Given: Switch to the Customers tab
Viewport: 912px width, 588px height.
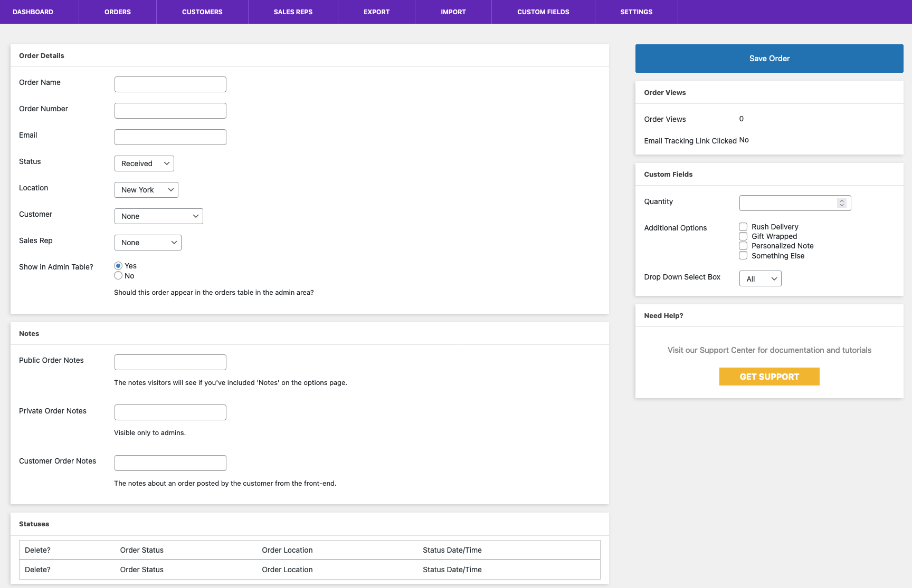Looking at the screenshot, I should 202,12.
